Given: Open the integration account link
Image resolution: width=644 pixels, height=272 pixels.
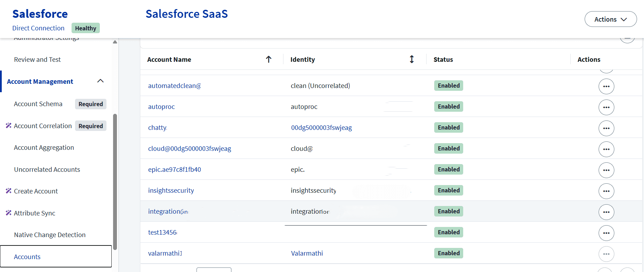Looking at the screenshot, I should (x=168, y=212).
